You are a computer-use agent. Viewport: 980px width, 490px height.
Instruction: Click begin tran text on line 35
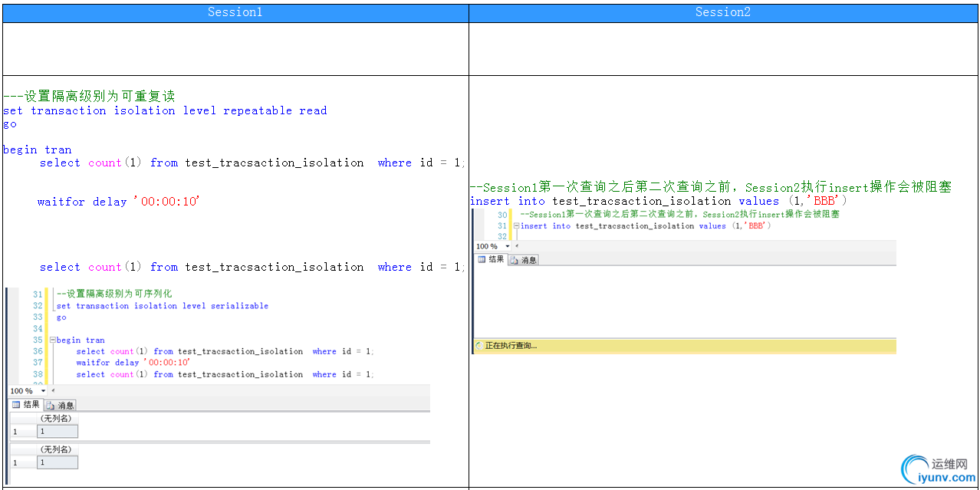tap(81, 340)
